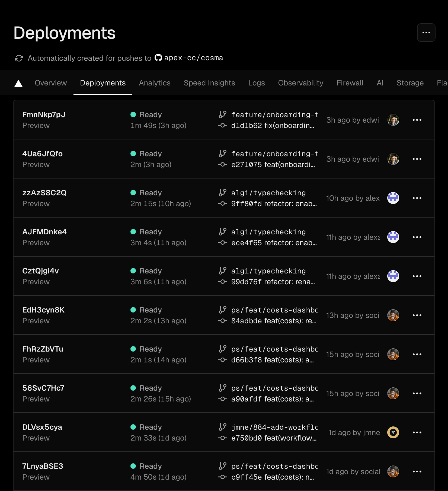This screenshot has width=448, height=491.
Task: Click commit icon beside e750bd0
Action: [x=222, y=438]
